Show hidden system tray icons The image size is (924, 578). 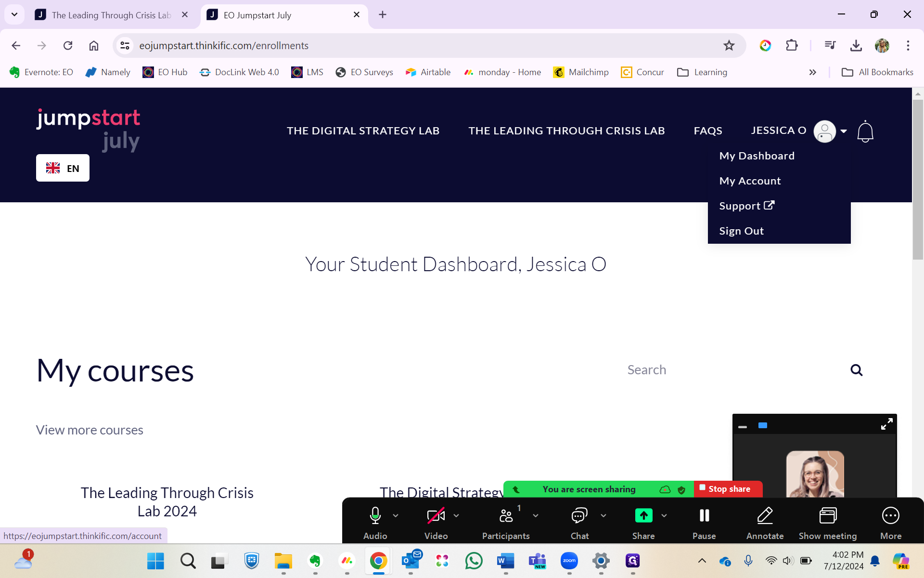point(702,561)
